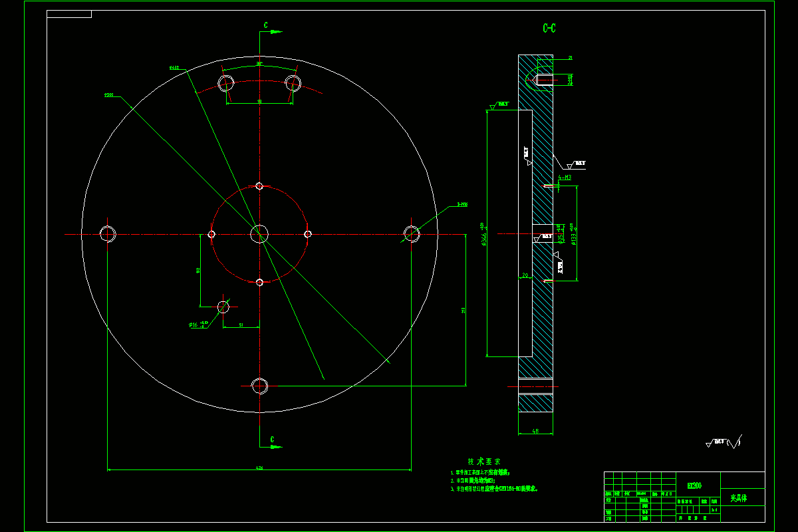Click the C-C section view title
Image resolution: width=798 pixels, height=532 pixels.
[549, 29]
